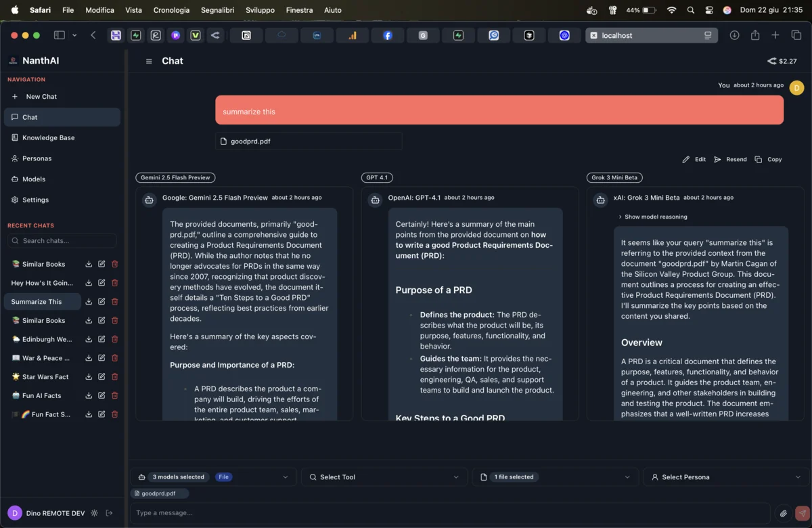Click the Wi-Fi icon in the menu bar
This screenshot has height=528, width=812.
click(671, 10)
